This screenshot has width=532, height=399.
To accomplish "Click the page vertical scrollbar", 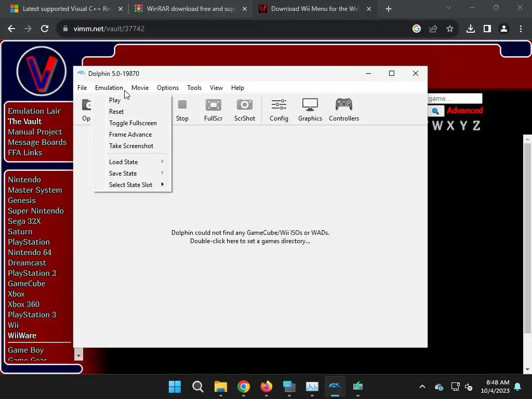I will pyautogui.click(x=527, y=237).
